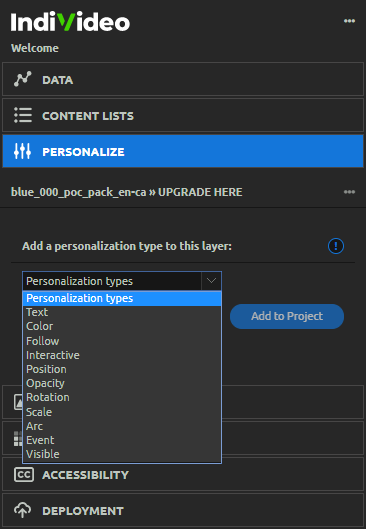
Task: Open the ACCESSIBILITY section
Action: click(183, 474)
